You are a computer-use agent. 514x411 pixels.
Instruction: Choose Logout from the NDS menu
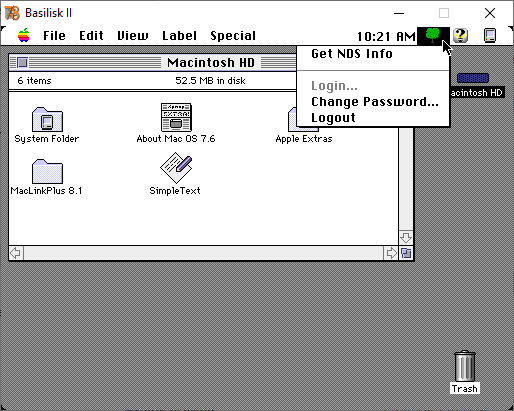click(x=373, y=118)
